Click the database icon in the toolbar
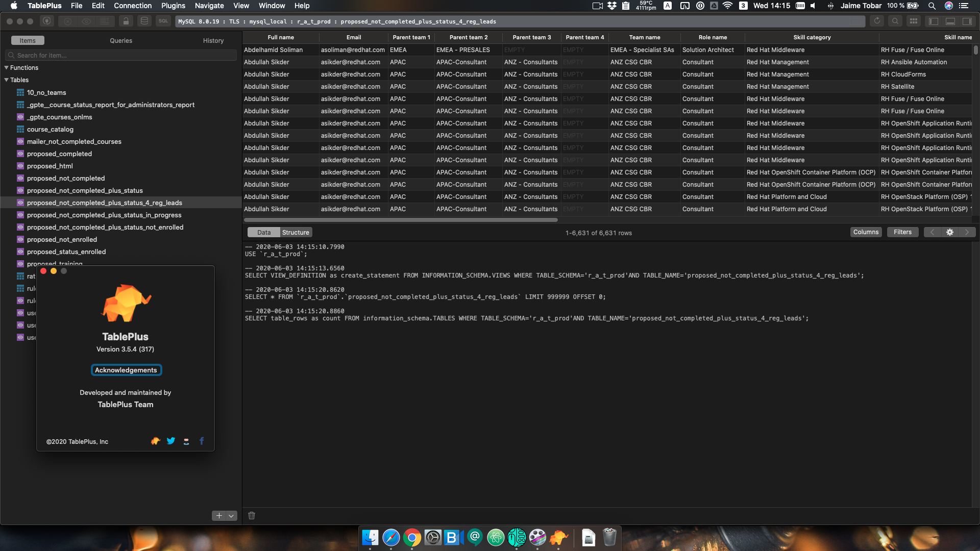This screenshot has height=551, width=980. [144, 21]
